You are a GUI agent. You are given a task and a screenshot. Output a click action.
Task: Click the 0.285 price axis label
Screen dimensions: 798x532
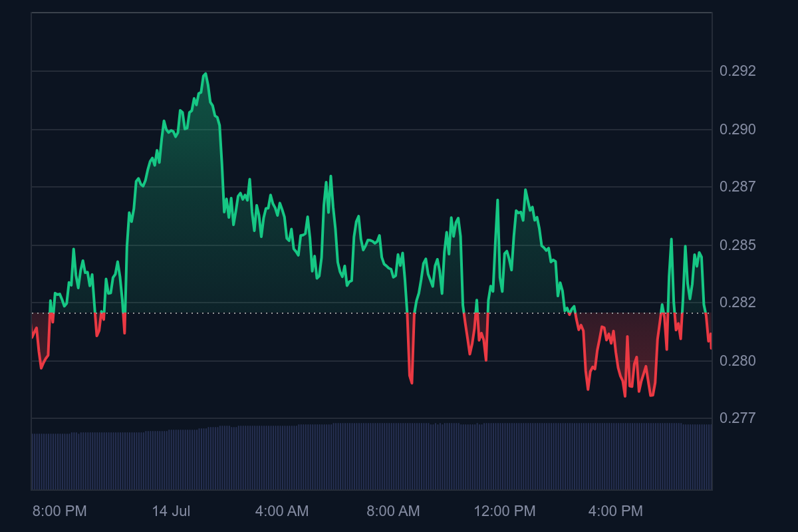tap(737, 245)
